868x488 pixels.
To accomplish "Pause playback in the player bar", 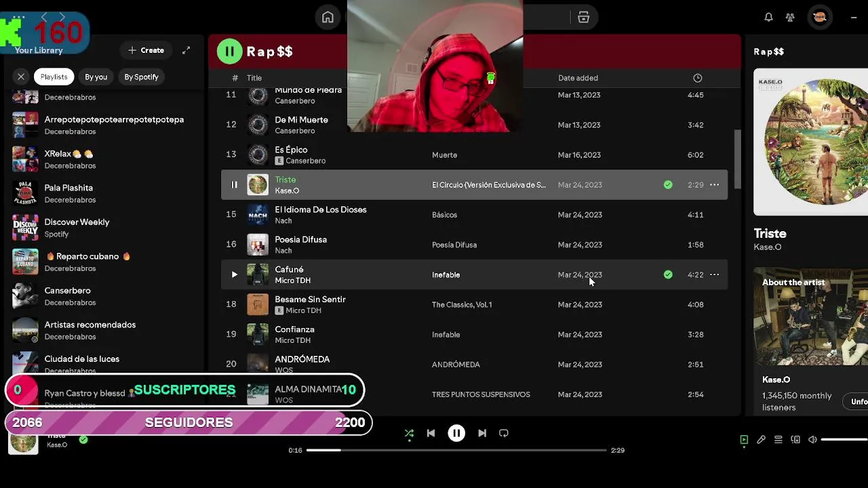I will click(x=456, y=433).
